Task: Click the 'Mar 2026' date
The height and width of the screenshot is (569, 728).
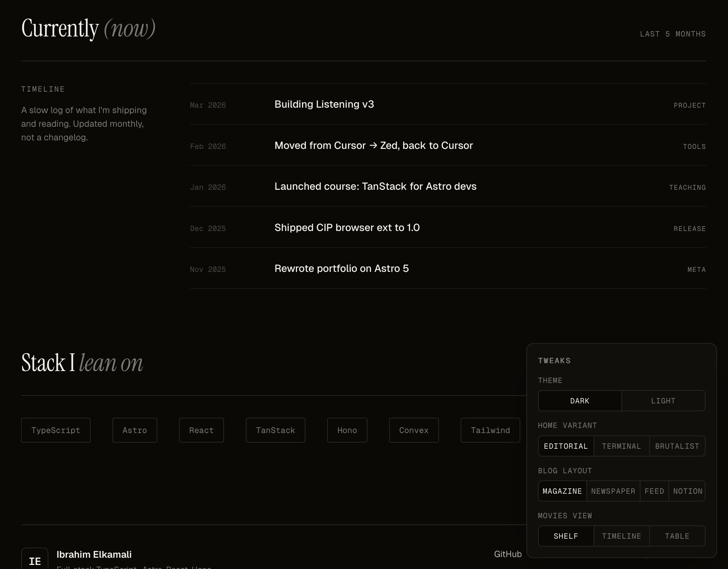Action: tap(208, 105)
